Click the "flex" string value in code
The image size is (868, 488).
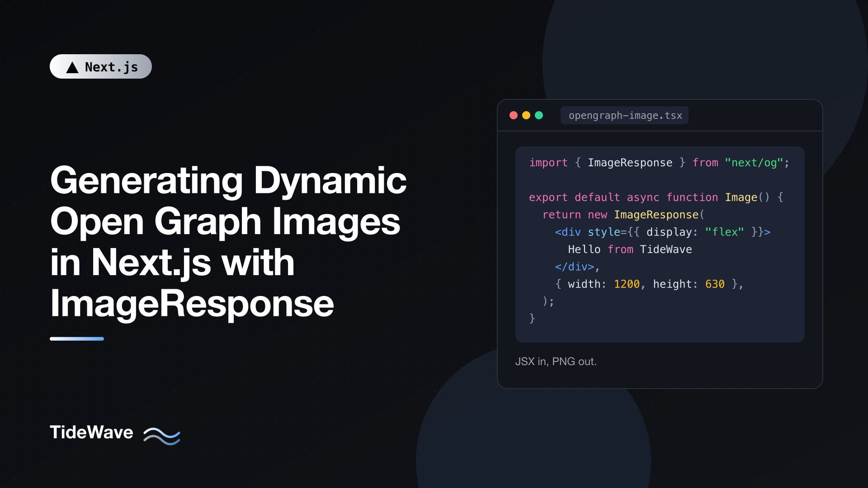[x=725, y=232]
